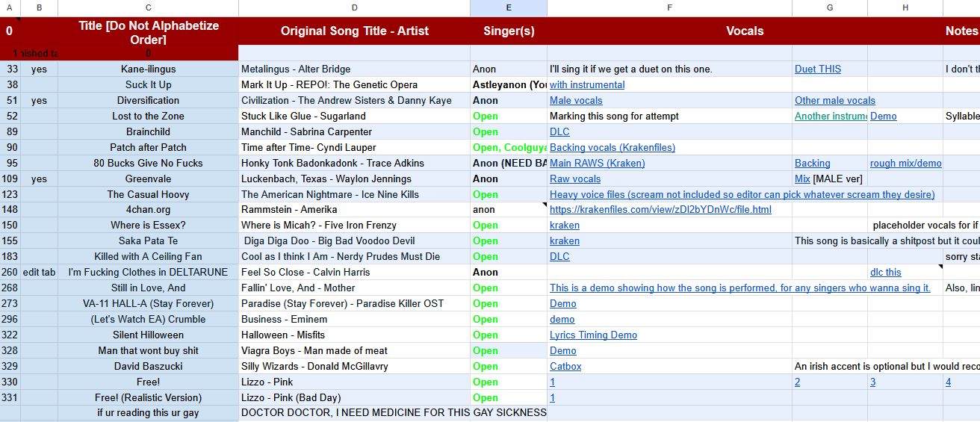Open the lowercase 'demo' link in Eminem row
The height and width of the screenshot is (422, 980).
[562, 319]
